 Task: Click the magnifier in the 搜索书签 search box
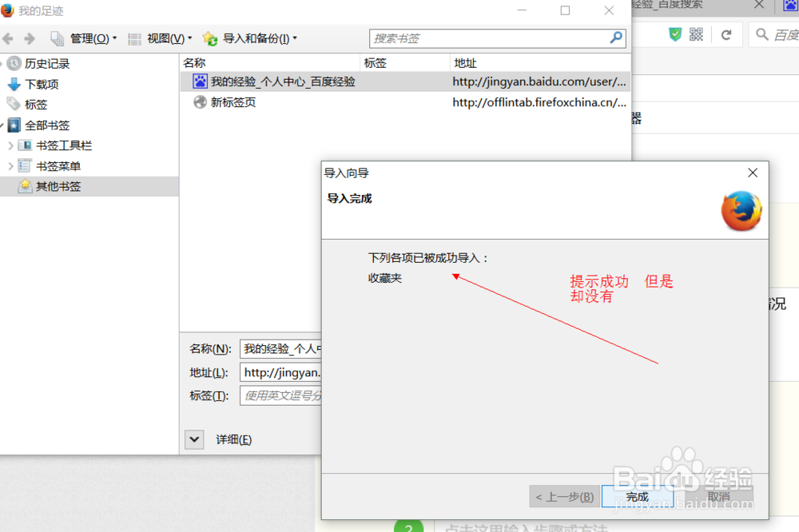pos(618,38)
